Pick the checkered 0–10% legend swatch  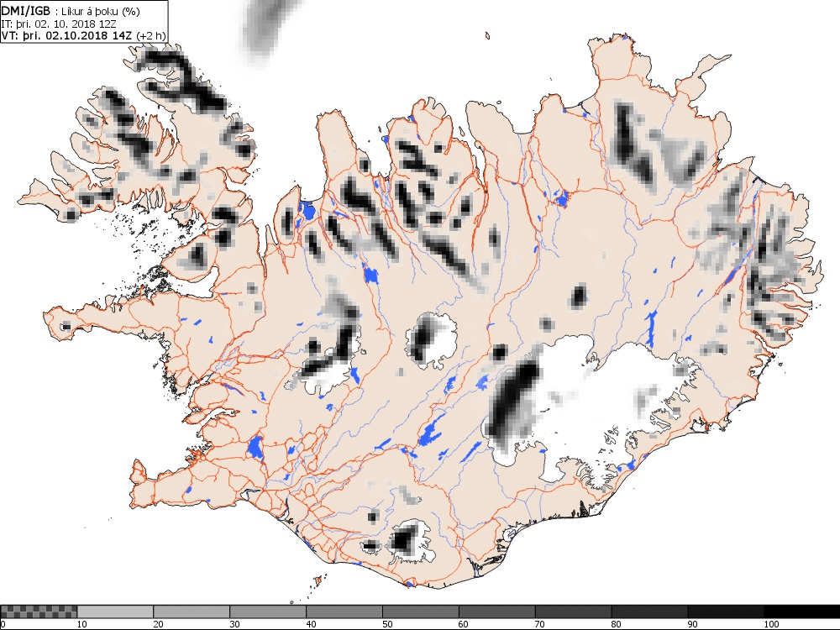click(x=39, y=612)
